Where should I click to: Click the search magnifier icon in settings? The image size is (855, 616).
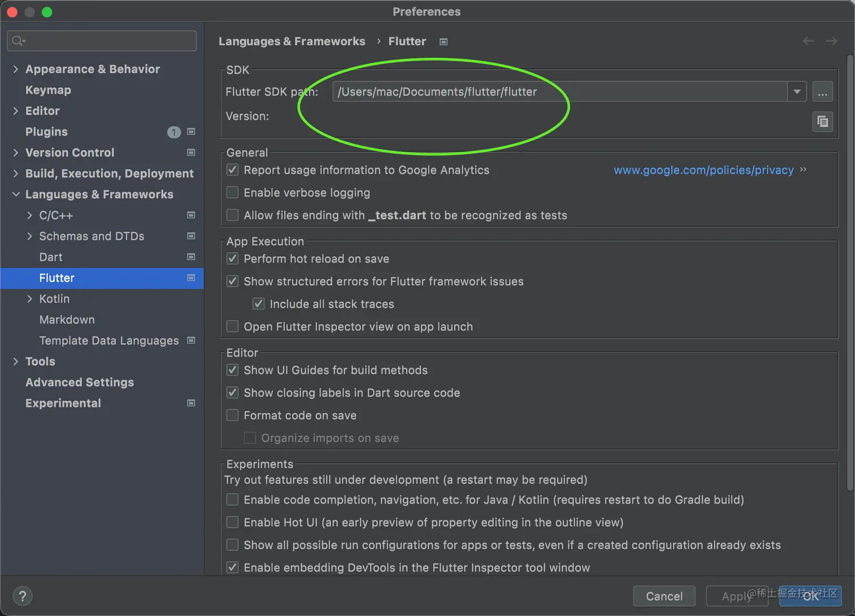tap(18, 41)
